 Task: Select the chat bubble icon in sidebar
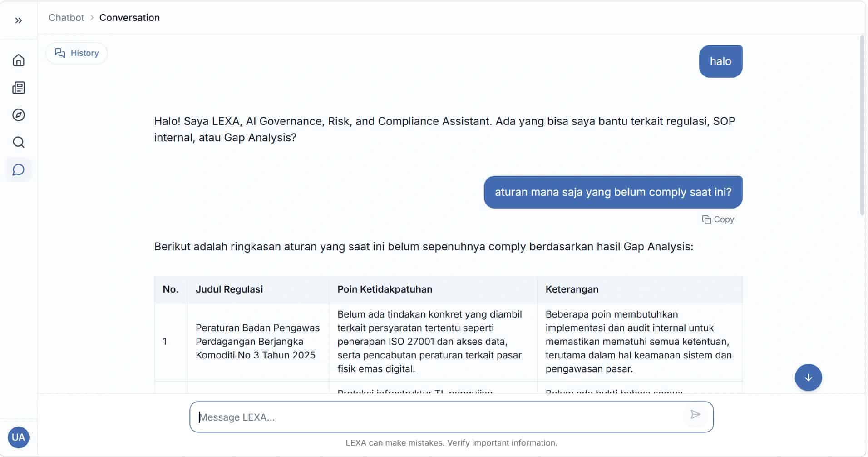click(x=19, y=170)
